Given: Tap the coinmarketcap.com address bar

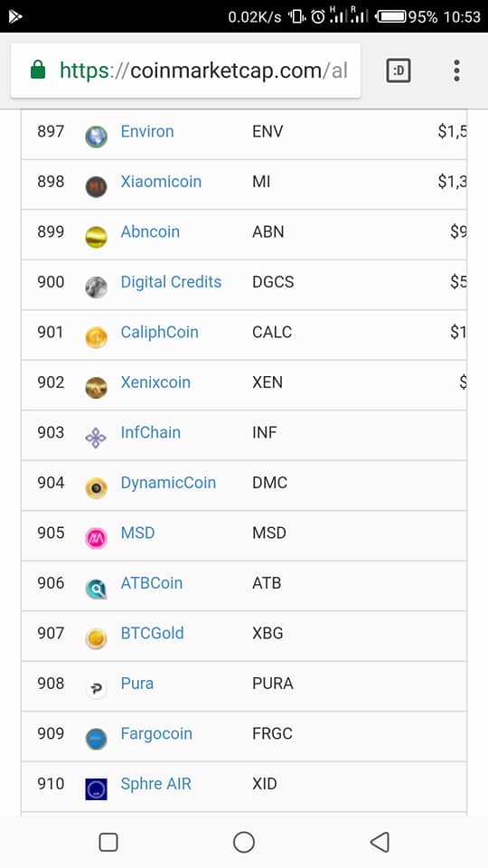Looking at the screenshot, I should pyautogui.click(x=185, y=71).
